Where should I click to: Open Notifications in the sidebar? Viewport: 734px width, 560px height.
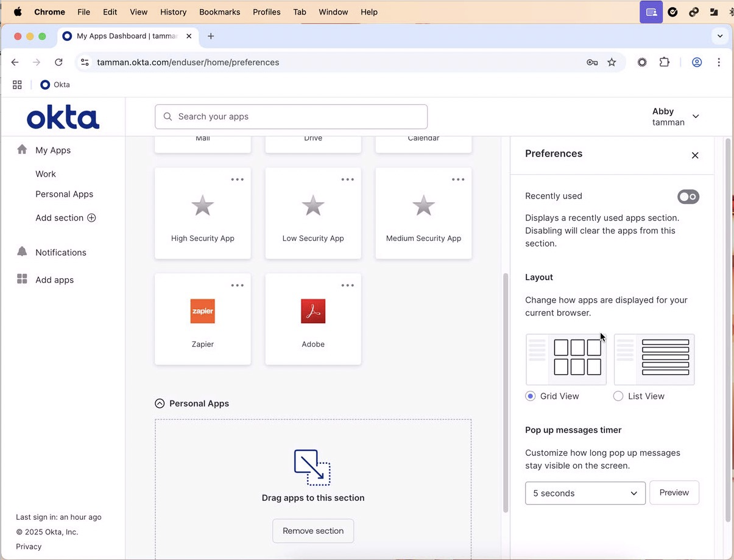(61, 252)
